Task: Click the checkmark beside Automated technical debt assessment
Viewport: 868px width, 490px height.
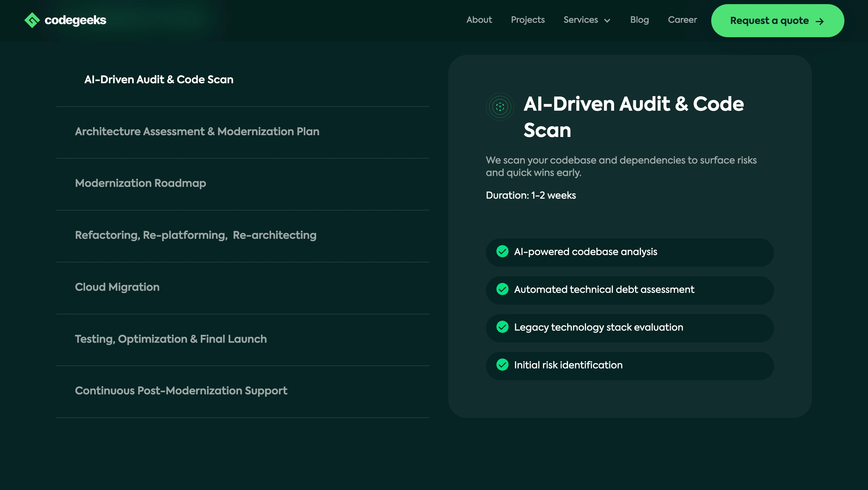Action: (502, 289)
